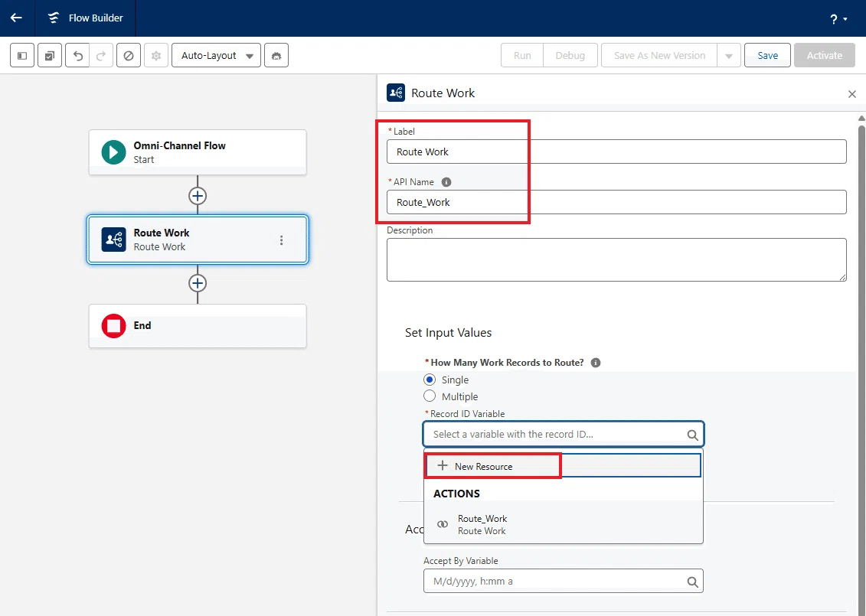866x616 pixels.
Task: Open the Route Work node options menu
Action: (281, 240)
